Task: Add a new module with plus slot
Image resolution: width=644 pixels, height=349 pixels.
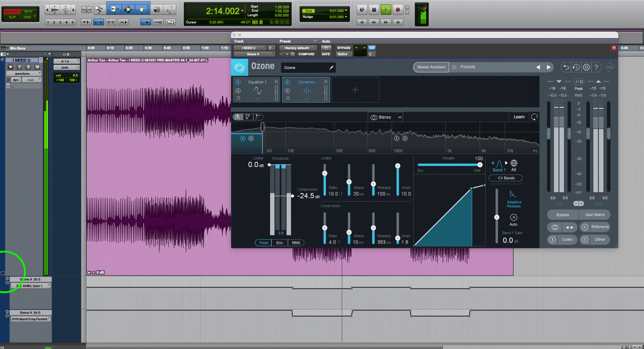Action: point(355,90)
